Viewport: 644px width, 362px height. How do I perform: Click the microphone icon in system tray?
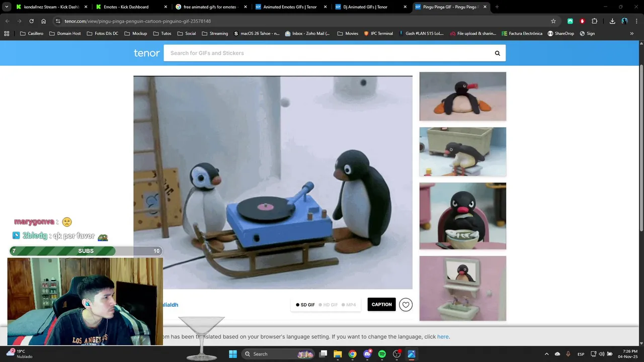[x=568, y=354]
